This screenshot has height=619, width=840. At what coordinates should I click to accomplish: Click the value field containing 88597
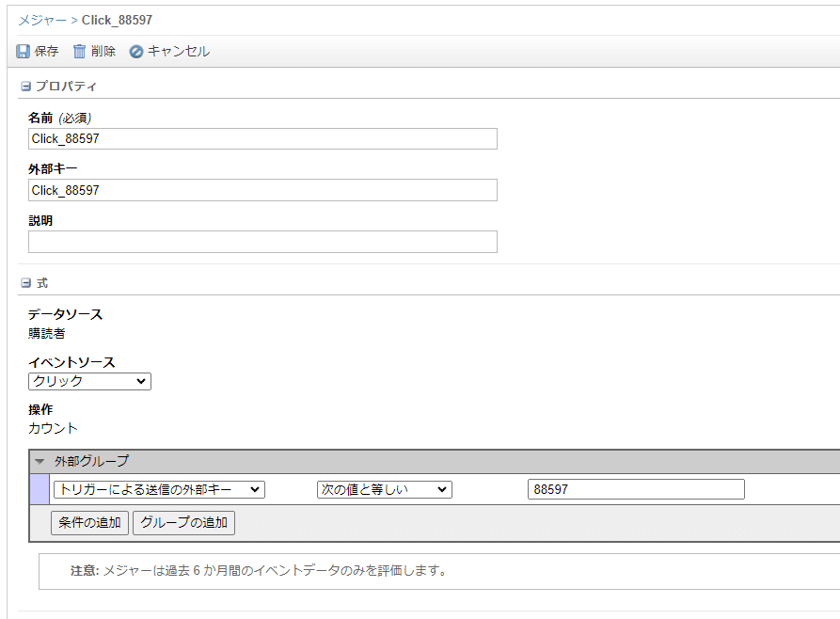pos(636,489)
